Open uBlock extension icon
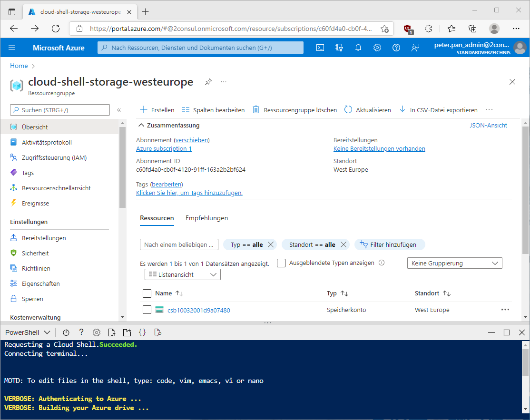Screen dimensions: 530x420 click(x=408, y=29)
